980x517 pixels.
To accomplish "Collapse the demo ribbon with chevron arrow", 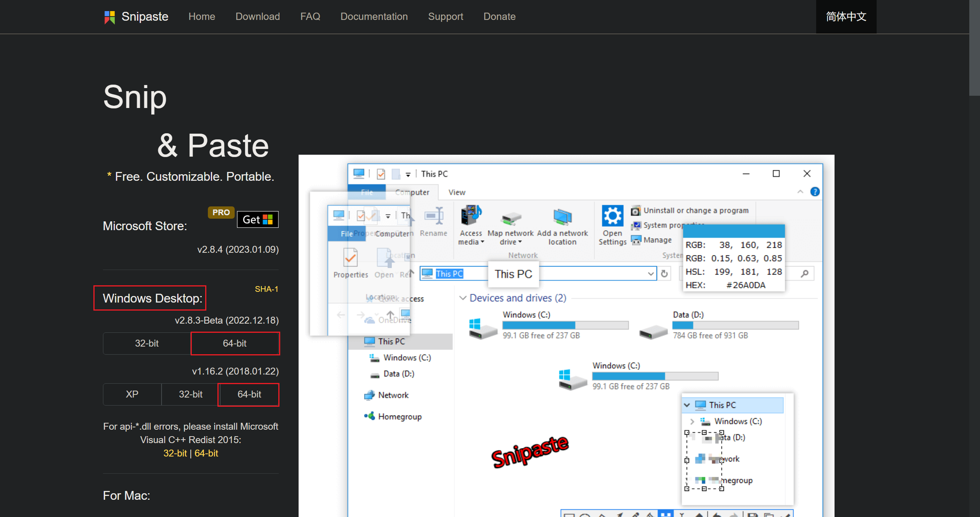I will click(800, 192).
